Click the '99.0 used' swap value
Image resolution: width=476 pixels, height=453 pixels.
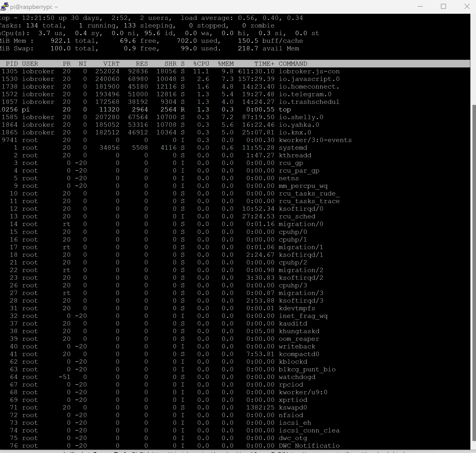199,48
